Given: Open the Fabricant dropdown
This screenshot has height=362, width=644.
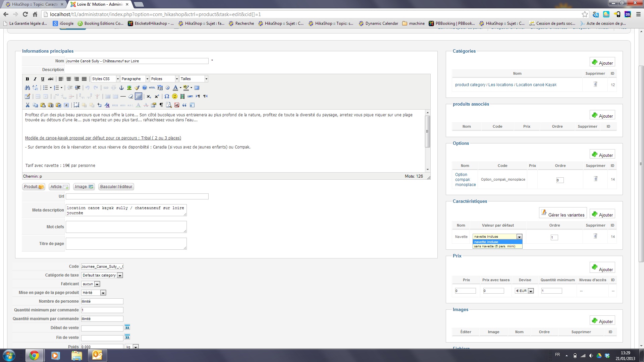Looking at the screenshot, I should coord(91,284).
